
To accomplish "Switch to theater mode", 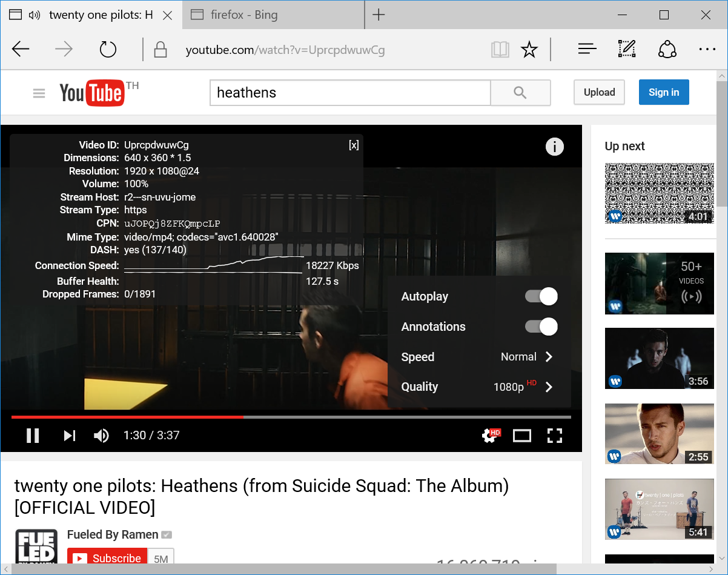I will [x=522, y=436].
